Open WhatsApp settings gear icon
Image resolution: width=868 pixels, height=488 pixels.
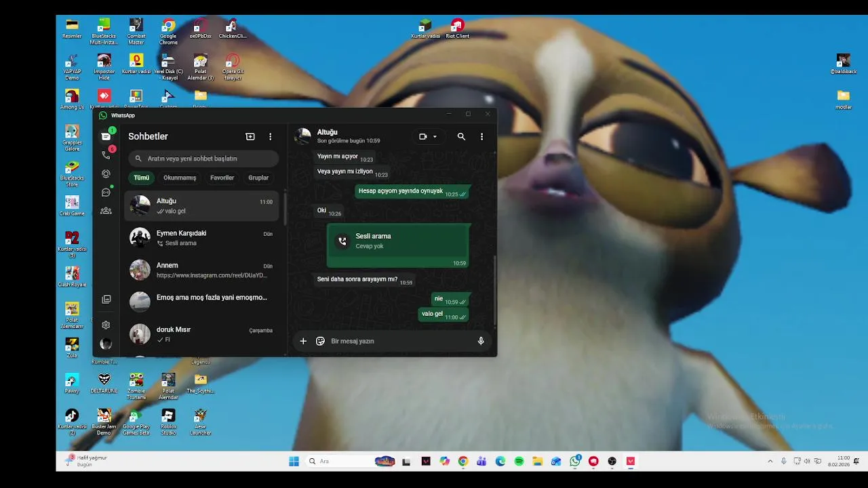point(106,325)
